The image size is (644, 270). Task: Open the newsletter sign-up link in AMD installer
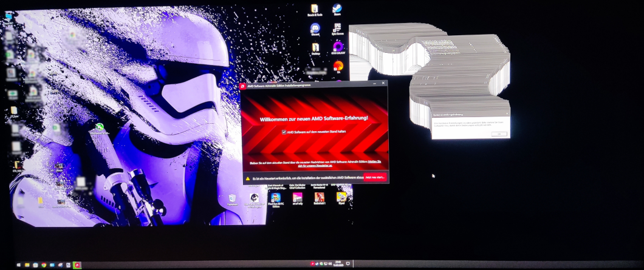[x=339, y=163]
